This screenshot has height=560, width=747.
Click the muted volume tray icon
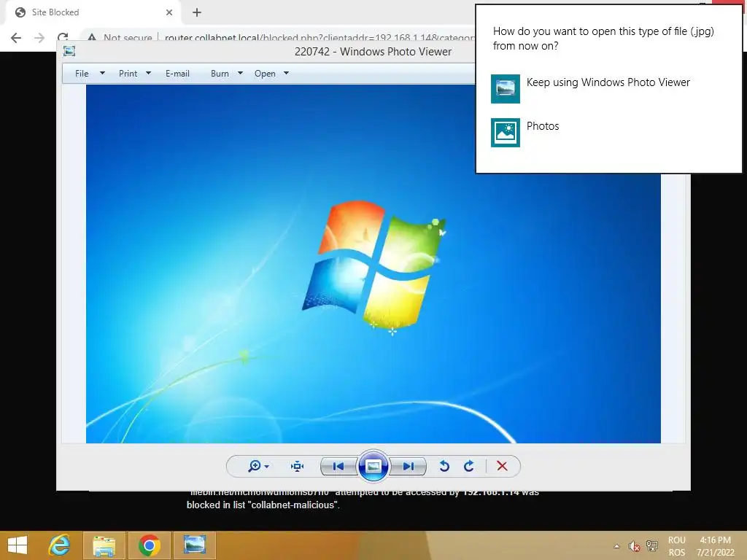click(x=634, y=546)
